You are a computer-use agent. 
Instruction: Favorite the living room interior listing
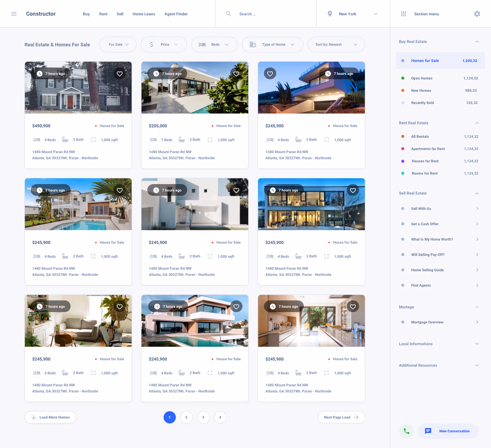[x=120, y=307]
